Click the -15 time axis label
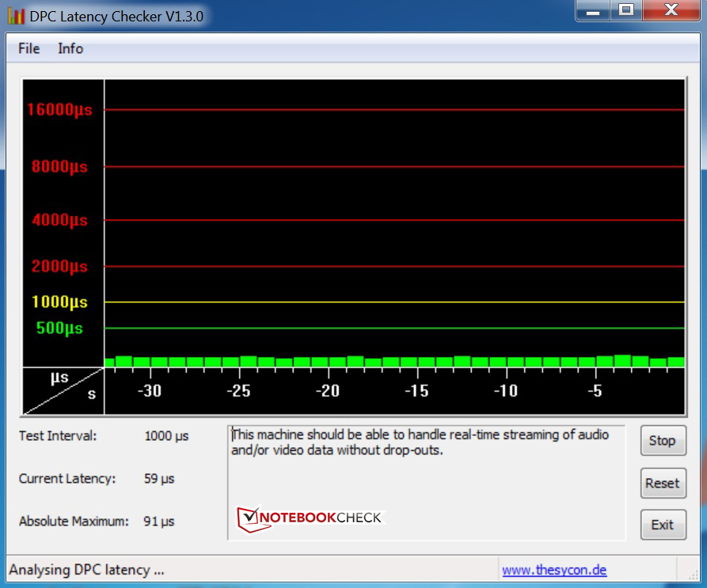 tap(416, 391)
